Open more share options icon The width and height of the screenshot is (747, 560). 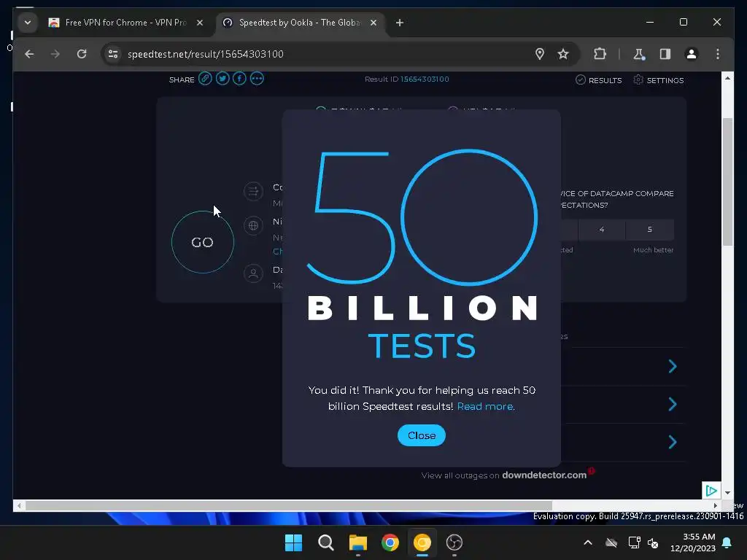[x=257, y=79]
